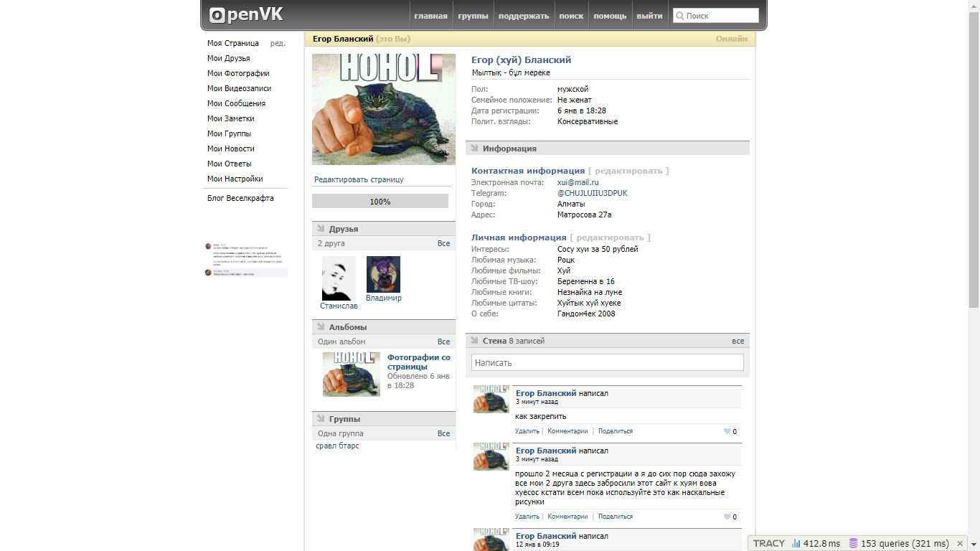Open friend Владимир's avatar
The height and width of the screenshot is (551, 980).
pos(383,274)
